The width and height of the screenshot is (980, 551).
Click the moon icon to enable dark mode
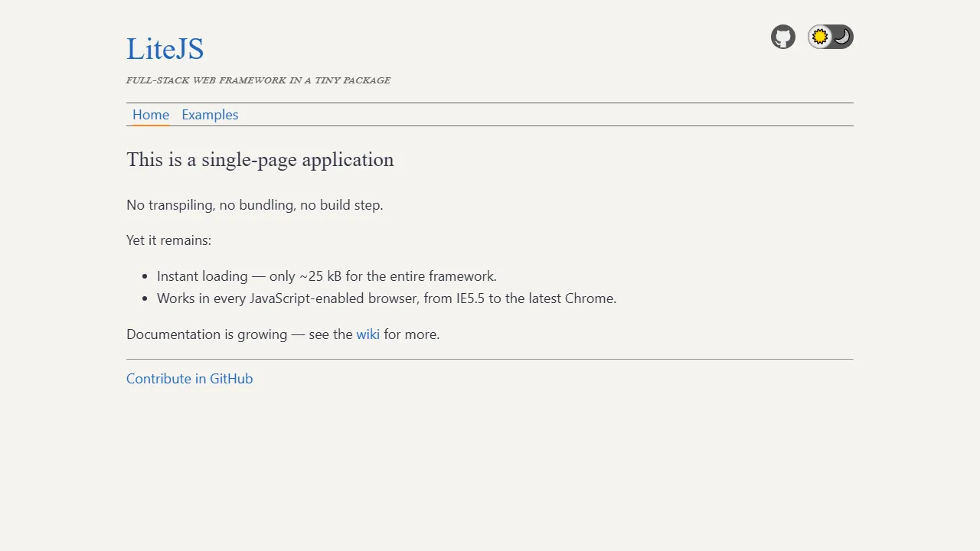click(x=841, y=36)
